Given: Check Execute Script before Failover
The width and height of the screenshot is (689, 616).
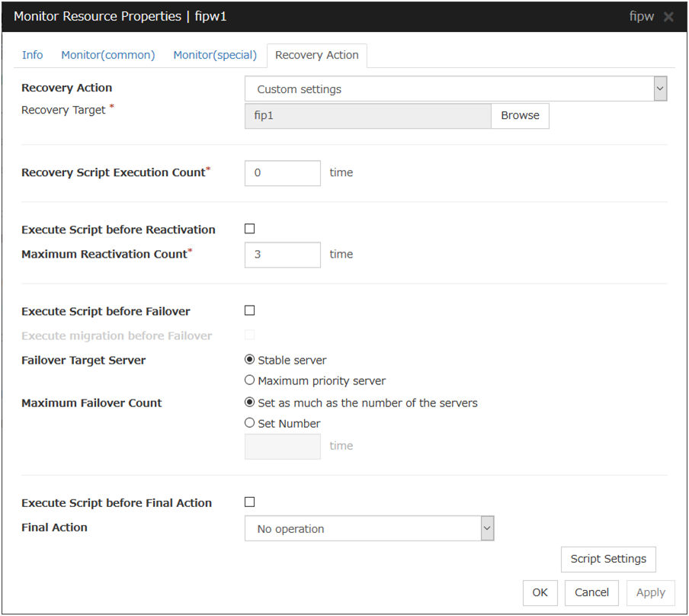Looking at the screenshot, I should [249, 310].
